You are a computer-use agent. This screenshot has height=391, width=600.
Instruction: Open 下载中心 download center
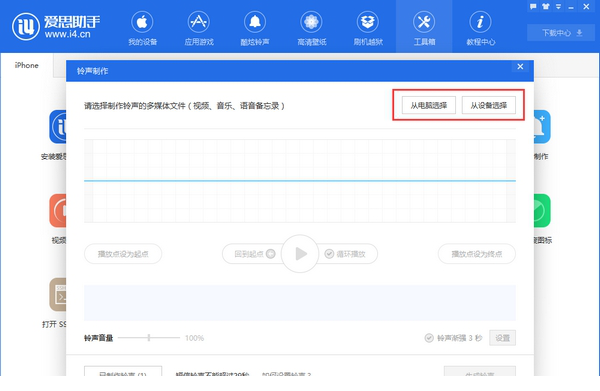[x=562, y=33]
